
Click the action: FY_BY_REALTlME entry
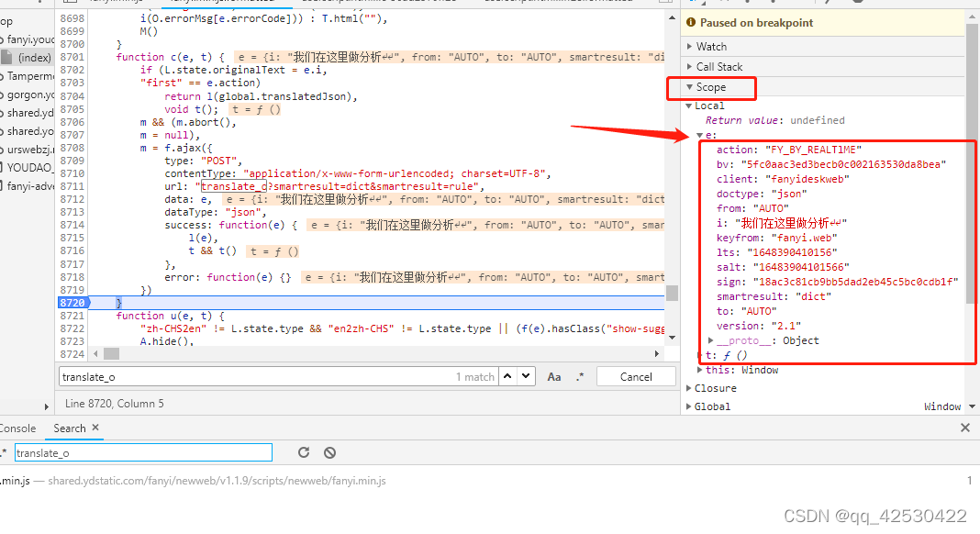[x=789, y=150]
